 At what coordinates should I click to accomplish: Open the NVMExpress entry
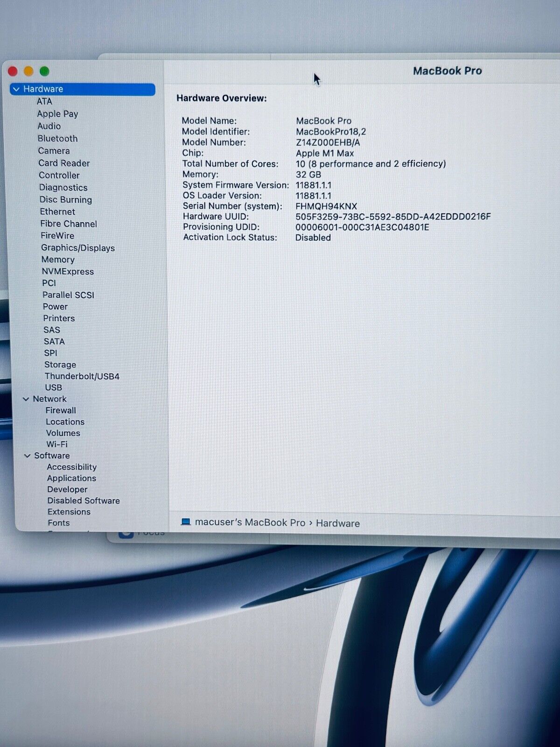click(68, 271)
